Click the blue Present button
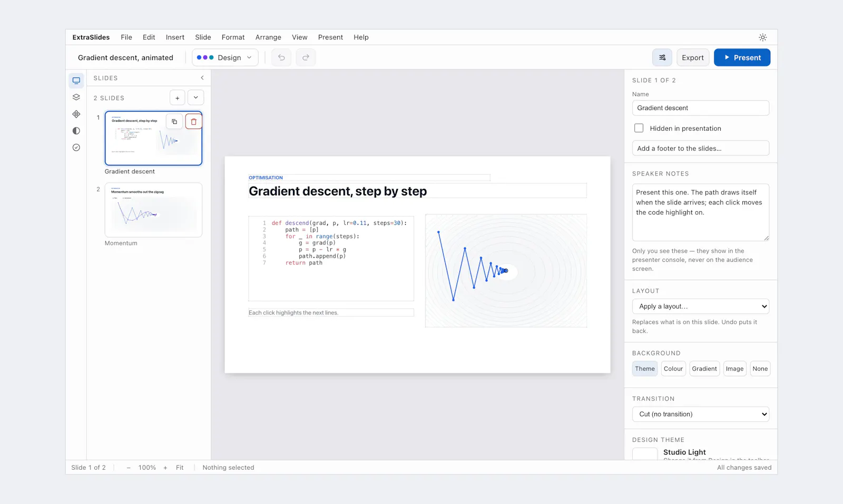Screen dimensions: 843x504 pos(742,57)
